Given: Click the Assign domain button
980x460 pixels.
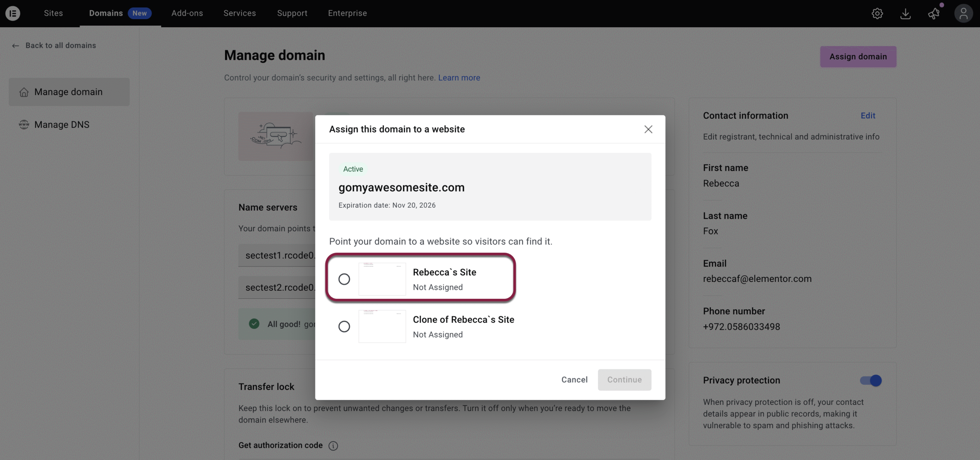Looking at the screenshot, I should click(858, 57).
